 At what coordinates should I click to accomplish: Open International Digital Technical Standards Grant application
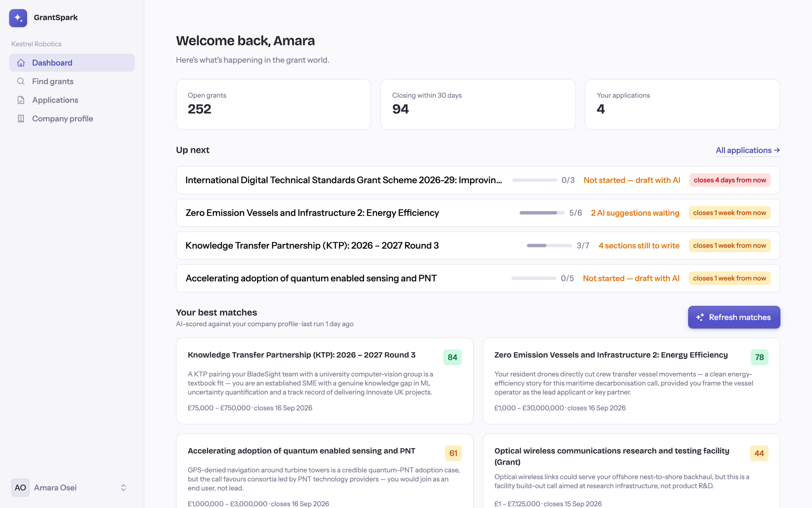(x=478, y=180)
